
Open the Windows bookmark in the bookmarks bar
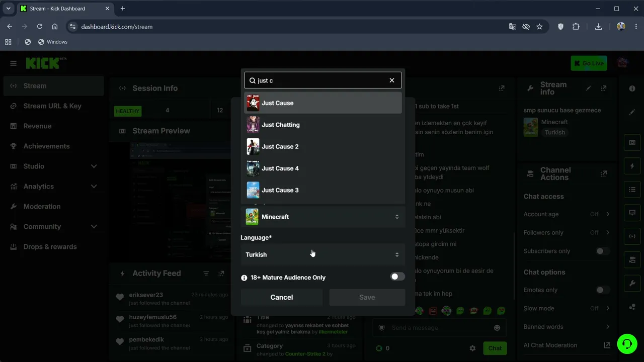point(52,42)
